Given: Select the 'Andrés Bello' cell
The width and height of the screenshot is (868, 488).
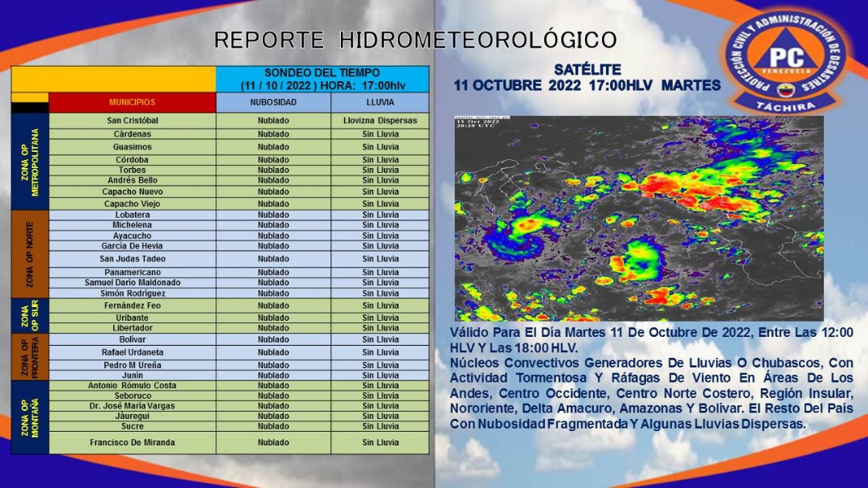Looking at the screenshot, I should (x=133, y=180).
